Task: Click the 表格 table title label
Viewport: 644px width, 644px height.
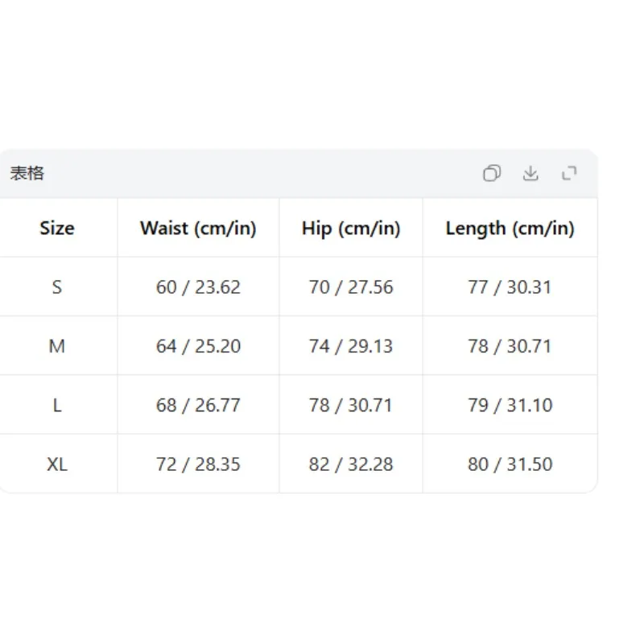Action: 27,173
